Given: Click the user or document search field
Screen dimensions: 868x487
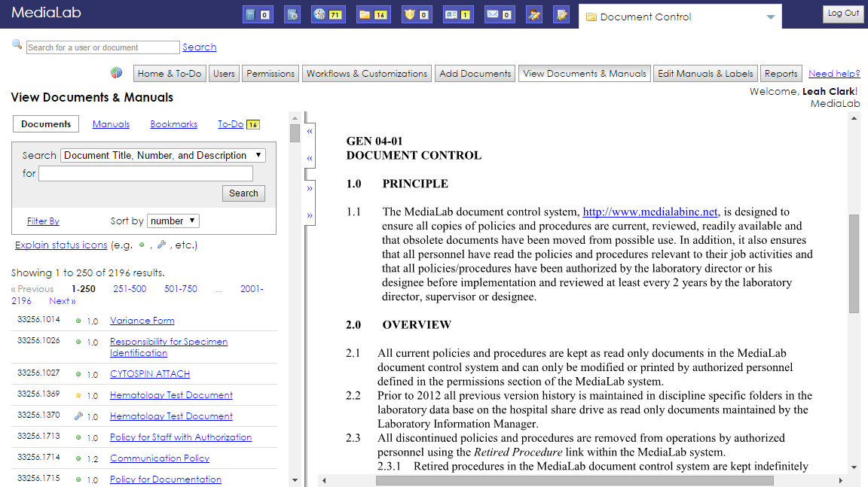Looking at the screenshot, I should click(103, 47).
